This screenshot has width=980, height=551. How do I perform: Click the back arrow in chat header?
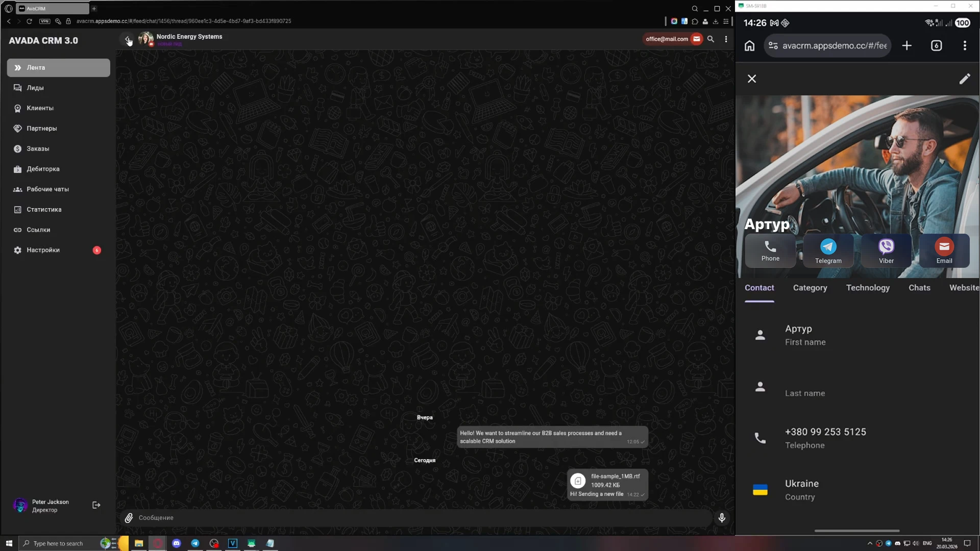point(127,39)
